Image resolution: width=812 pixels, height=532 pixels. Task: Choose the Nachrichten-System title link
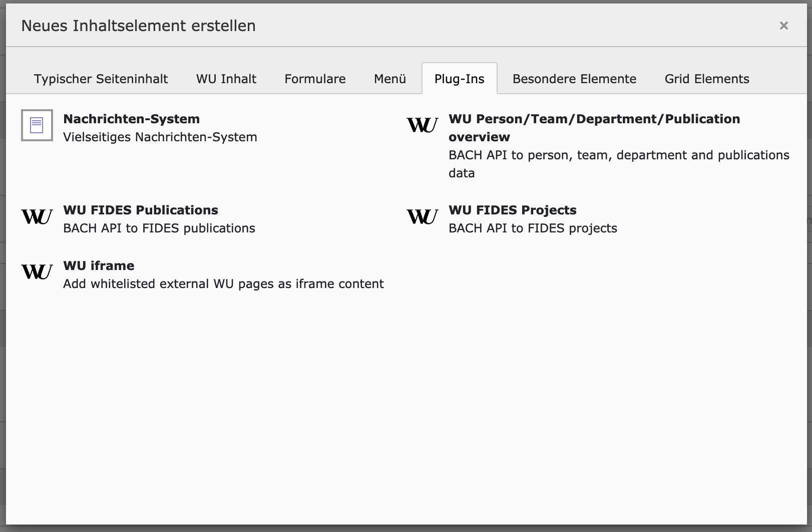[x=132, y=119]
